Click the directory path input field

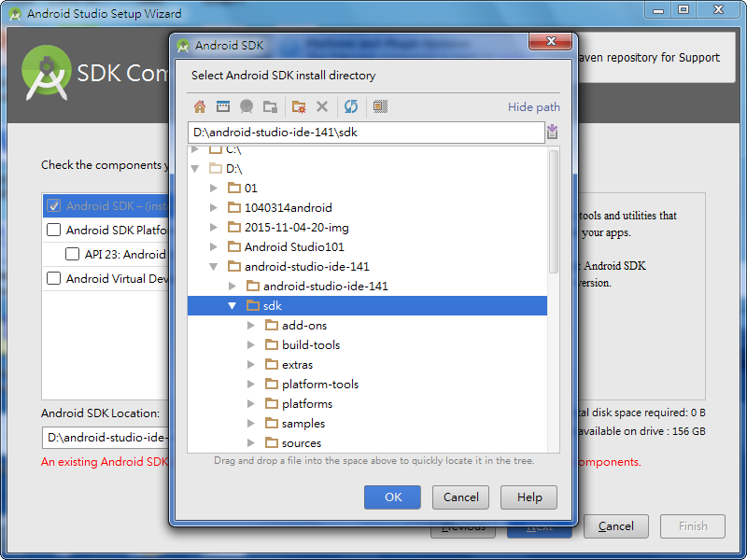tap(366, 133)
